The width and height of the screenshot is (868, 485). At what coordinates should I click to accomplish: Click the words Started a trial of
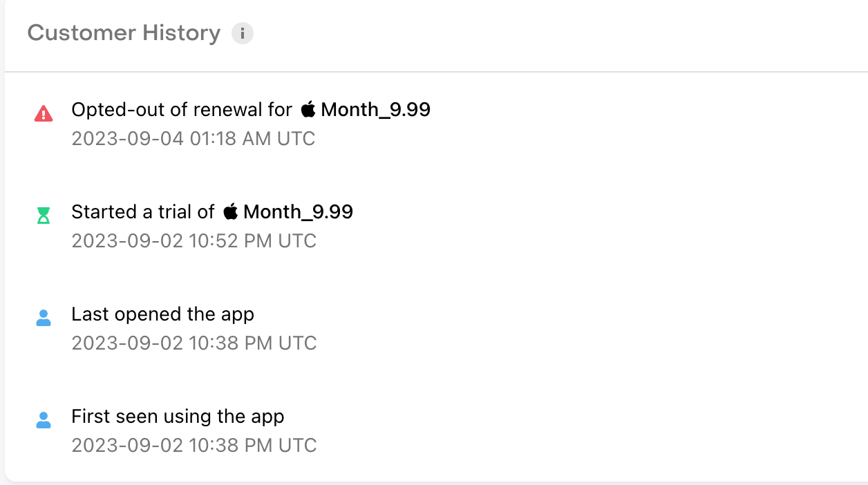coord(143,212)
